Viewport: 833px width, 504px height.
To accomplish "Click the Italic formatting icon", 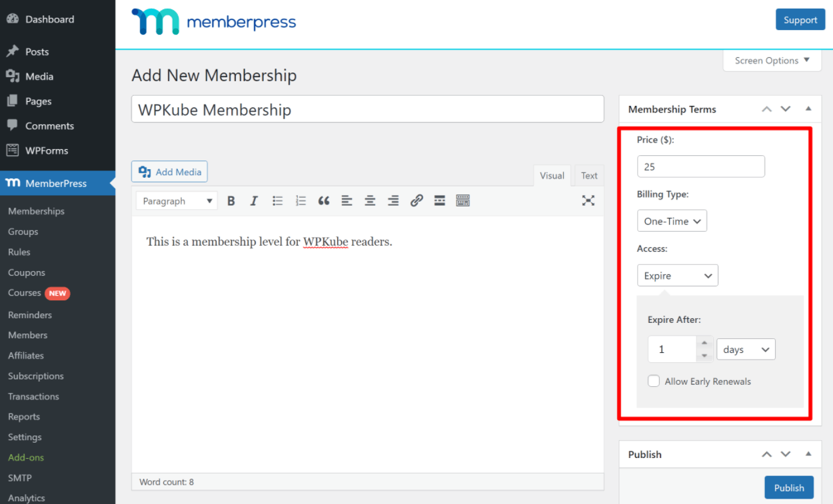I will pyautogui.click(x=254, y=200).
